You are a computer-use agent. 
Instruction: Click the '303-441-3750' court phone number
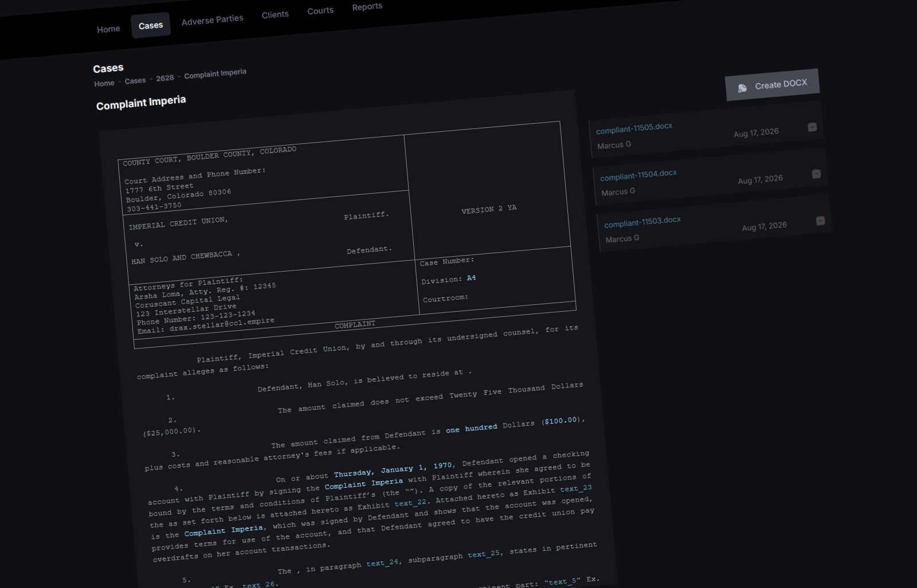154,206
